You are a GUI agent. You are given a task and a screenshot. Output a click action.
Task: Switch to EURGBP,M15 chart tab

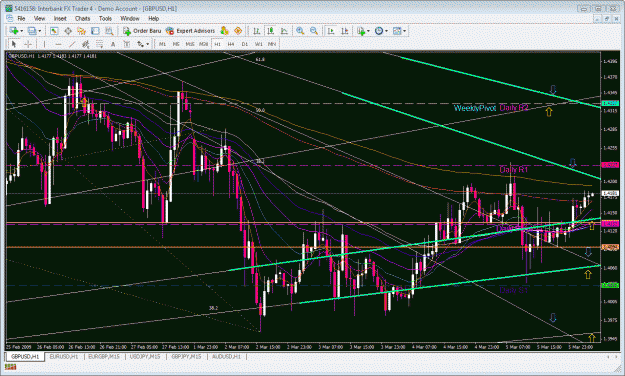click(x=104, y=356)
